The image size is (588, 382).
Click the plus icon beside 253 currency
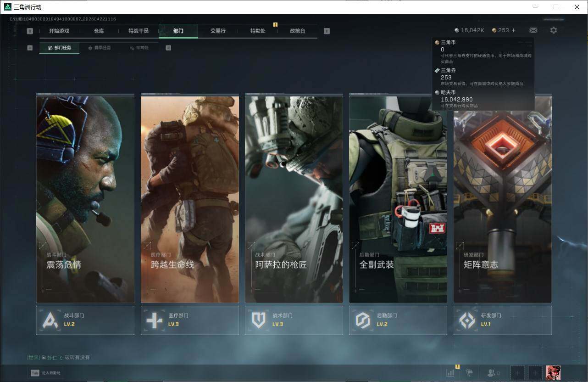(x=513, y=30)
